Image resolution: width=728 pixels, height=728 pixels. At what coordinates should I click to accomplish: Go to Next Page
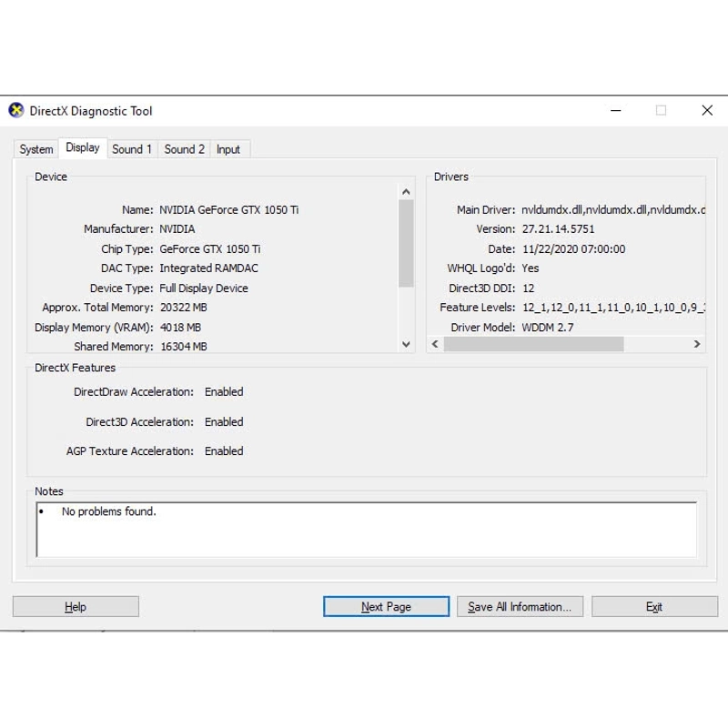pos(386,607)
